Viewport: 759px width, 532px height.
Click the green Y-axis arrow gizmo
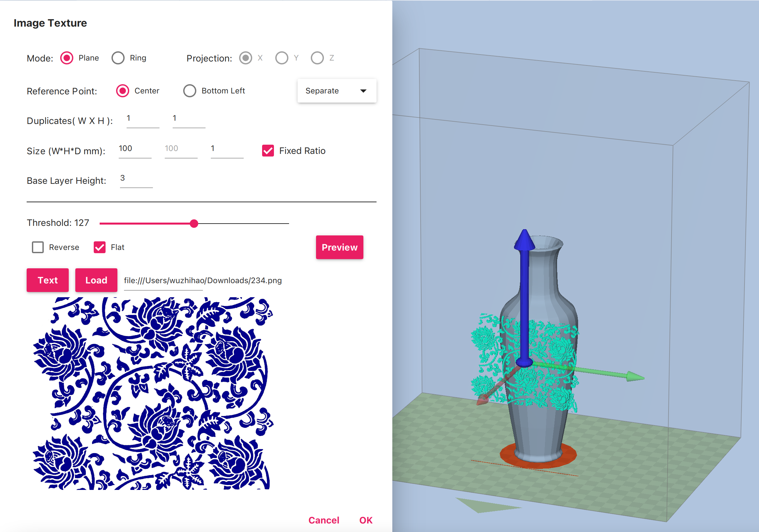click(x=588, y=371)
